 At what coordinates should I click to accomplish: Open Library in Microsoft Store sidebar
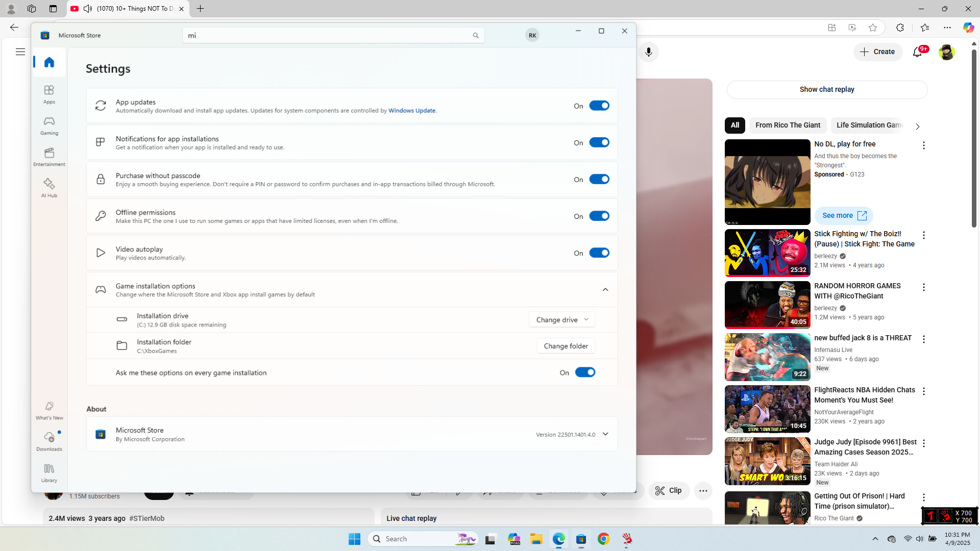pyautogui.click(x=49, y=472)
